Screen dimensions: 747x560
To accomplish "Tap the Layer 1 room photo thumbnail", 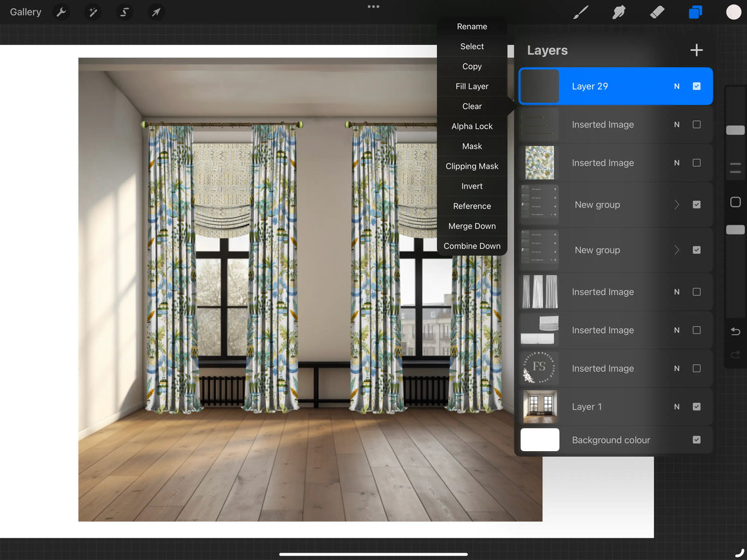I will [540, 407].
